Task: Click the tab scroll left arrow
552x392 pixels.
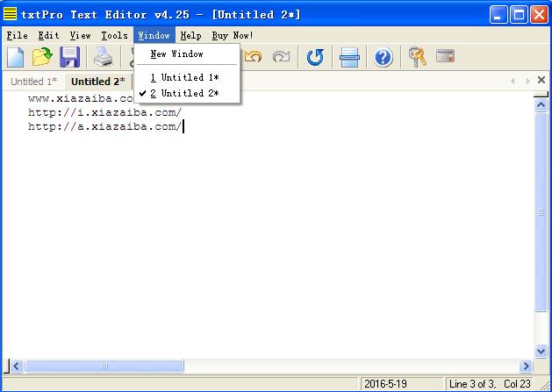Action: pyautogui.click(x=513, y=81)
